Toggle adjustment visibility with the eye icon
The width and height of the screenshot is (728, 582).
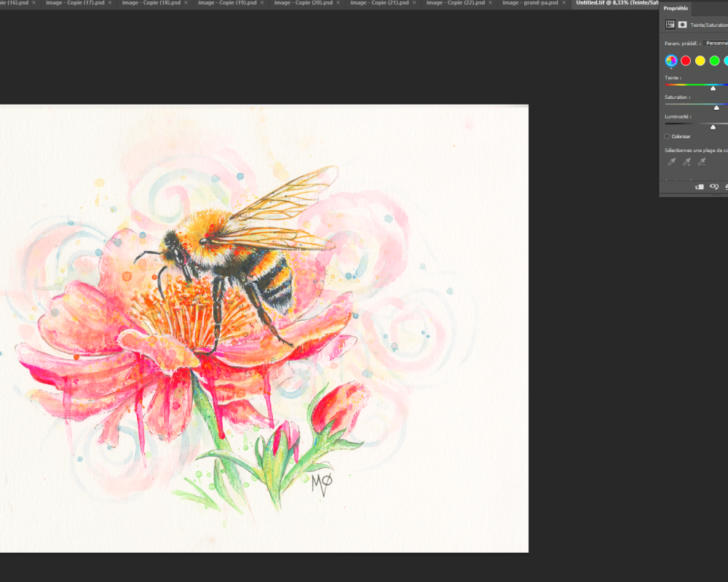(713, 187)
